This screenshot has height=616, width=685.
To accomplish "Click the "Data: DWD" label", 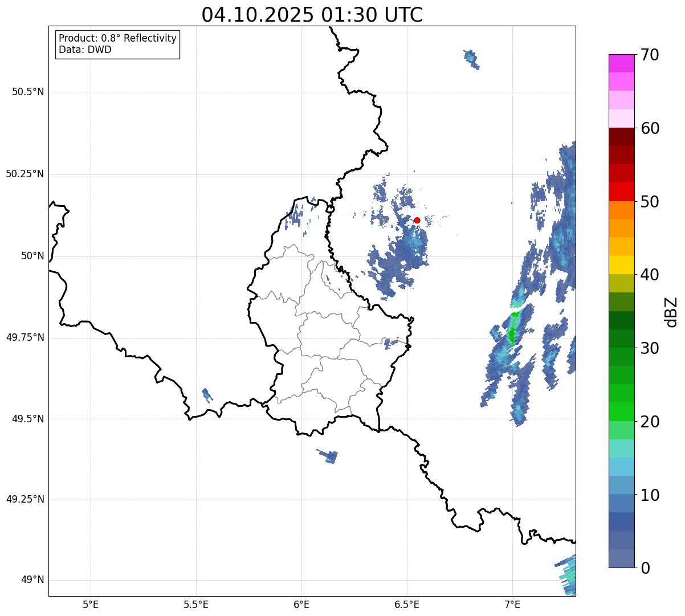I will click(x=85, y=50).
